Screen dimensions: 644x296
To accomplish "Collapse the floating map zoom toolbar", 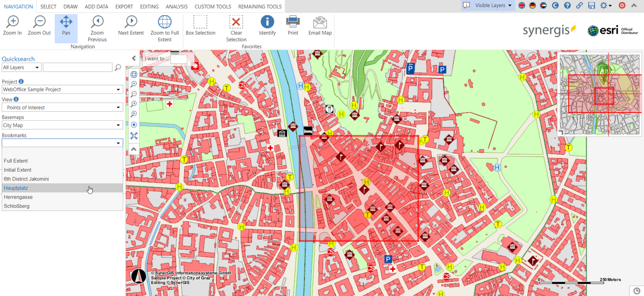I will (x=133, y=149).
